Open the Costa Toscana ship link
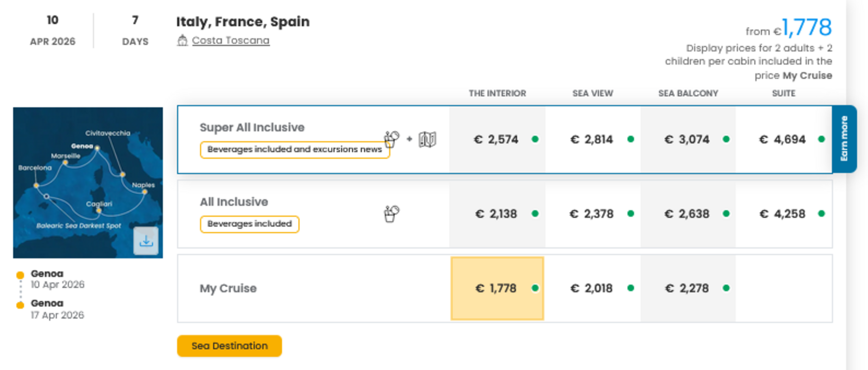This screenshot has height=370, width=868. 231,41
